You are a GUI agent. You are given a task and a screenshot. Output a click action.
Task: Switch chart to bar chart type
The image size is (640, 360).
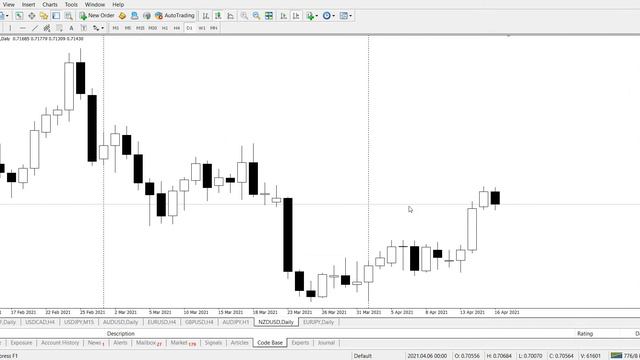(206, 16)
